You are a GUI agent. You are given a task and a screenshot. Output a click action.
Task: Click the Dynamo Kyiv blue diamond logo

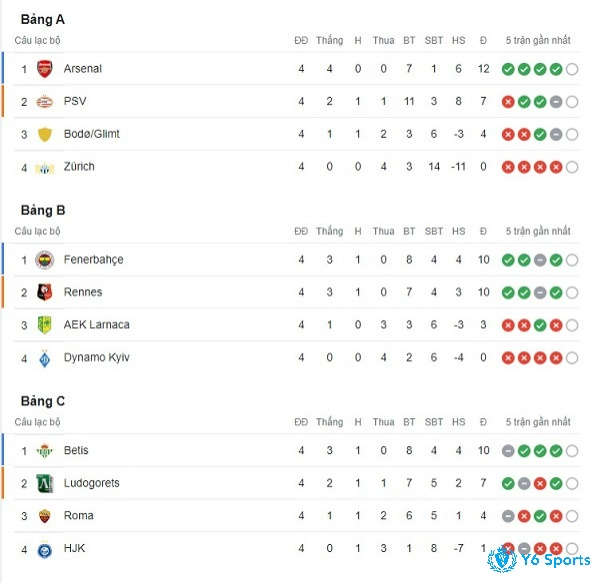[x=44, y=358]
